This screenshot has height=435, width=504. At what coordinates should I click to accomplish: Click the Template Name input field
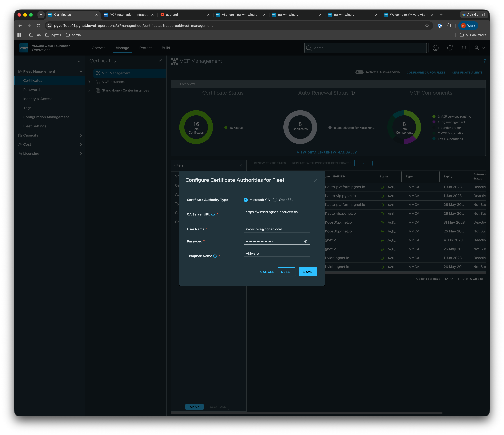pyautogui.click(x=277, y=253)
